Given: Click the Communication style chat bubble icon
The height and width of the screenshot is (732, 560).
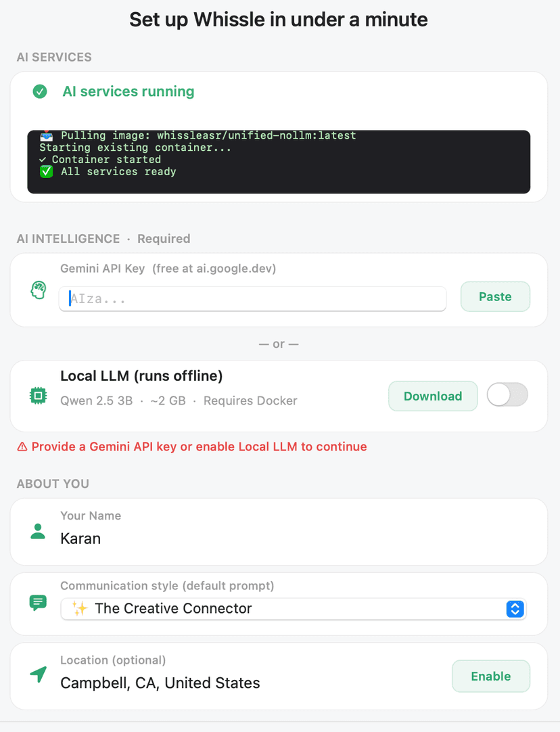Looking at the screenshot, I should (x=38, y=603).
